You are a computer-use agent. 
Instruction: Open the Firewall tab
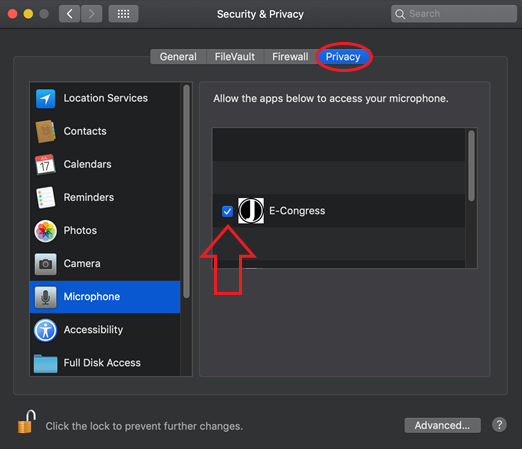click(290, 57)
